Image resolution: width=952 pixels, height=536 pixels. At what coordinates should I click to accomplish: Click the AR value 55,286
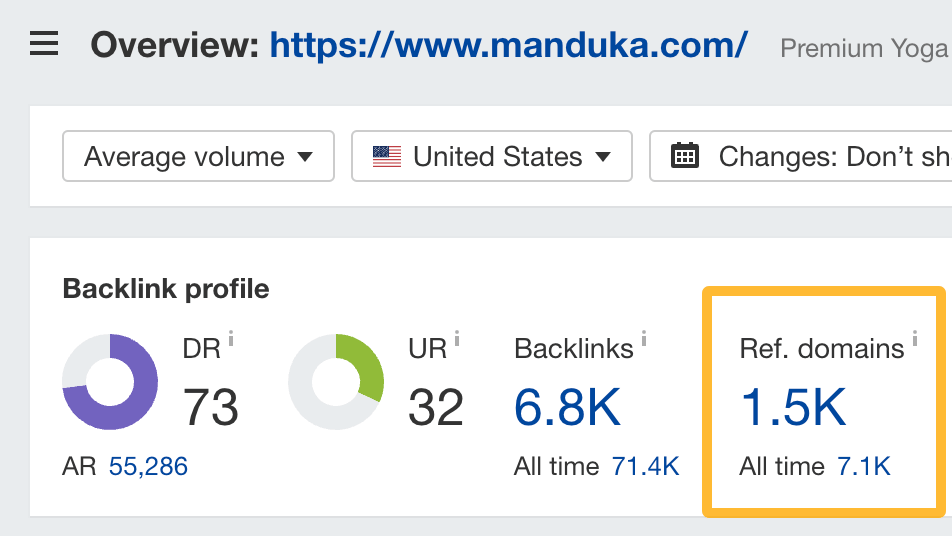pos(149,466)
